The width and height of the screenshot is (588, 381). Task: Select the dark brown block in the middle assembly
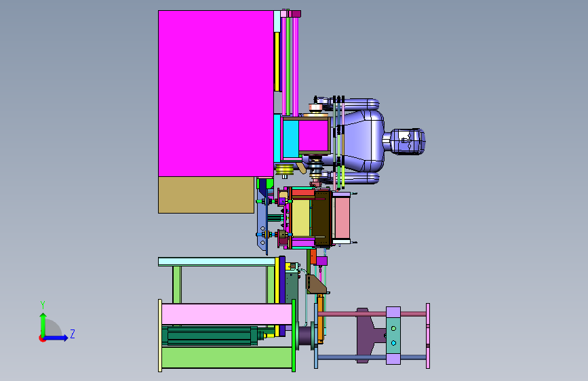tap(321, 218)
